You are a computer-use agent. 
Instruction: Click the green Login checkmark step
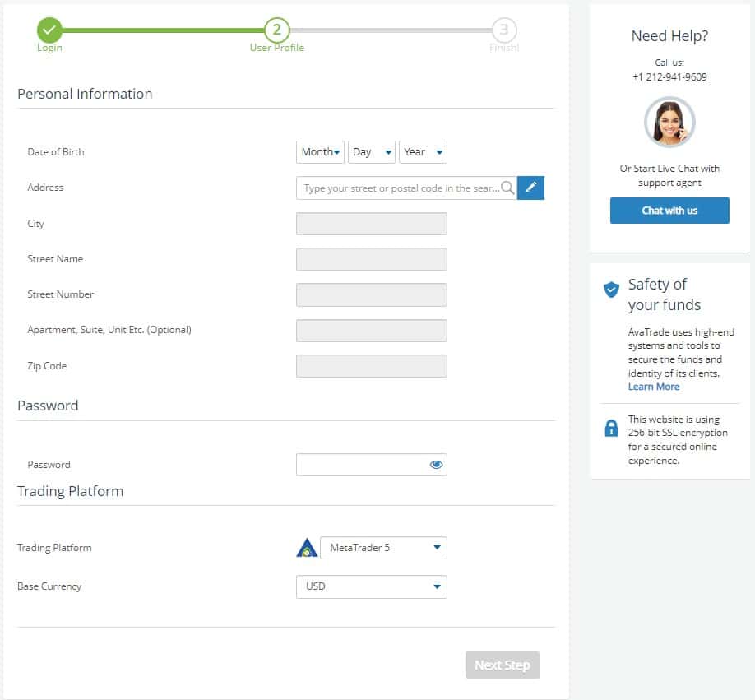pos(49,30)
